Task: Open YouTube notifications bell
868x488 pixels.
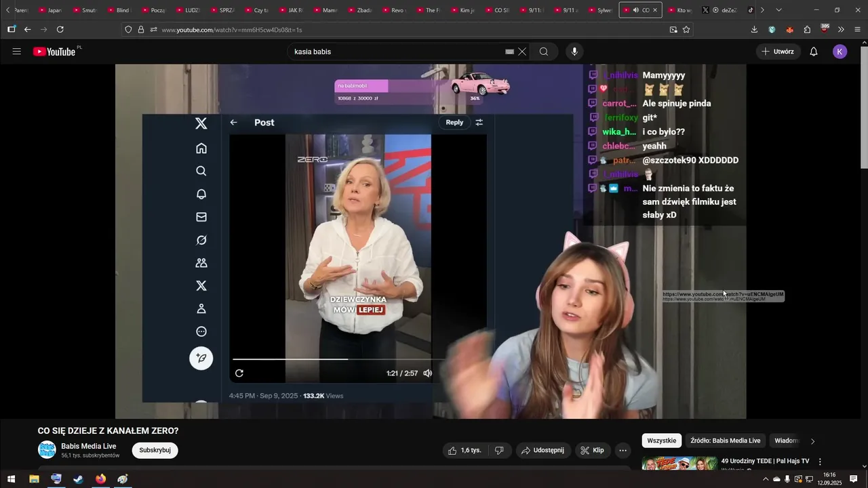Action: (814, 52)
